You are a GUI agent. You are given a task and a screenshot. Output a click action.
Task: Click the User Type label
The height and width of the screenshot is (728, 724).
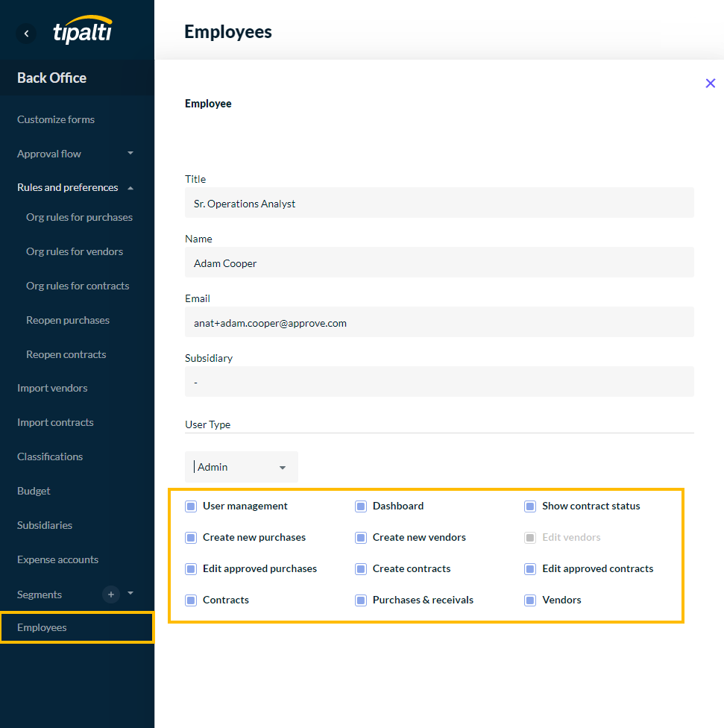point(207,424)
